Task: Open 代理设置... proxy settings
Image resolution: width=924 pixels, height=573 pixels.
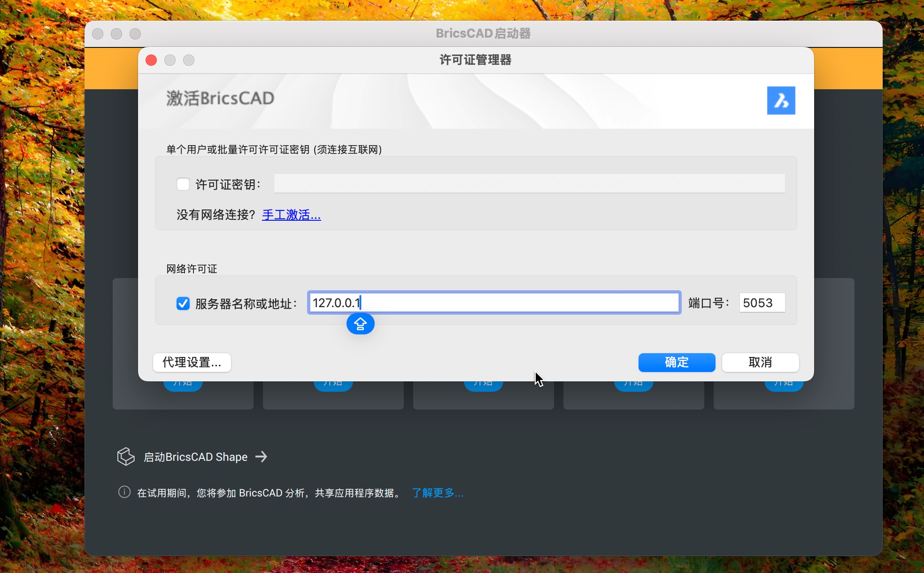Action: 192,362
